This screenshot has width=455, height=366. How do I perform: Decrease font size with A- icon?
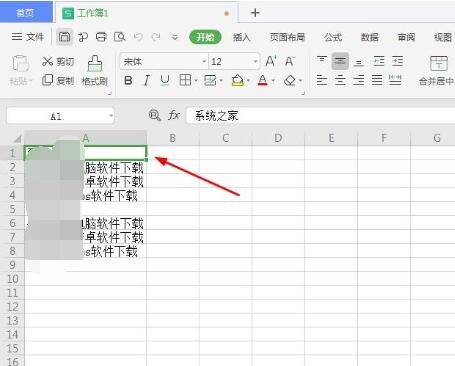(289, 61)
